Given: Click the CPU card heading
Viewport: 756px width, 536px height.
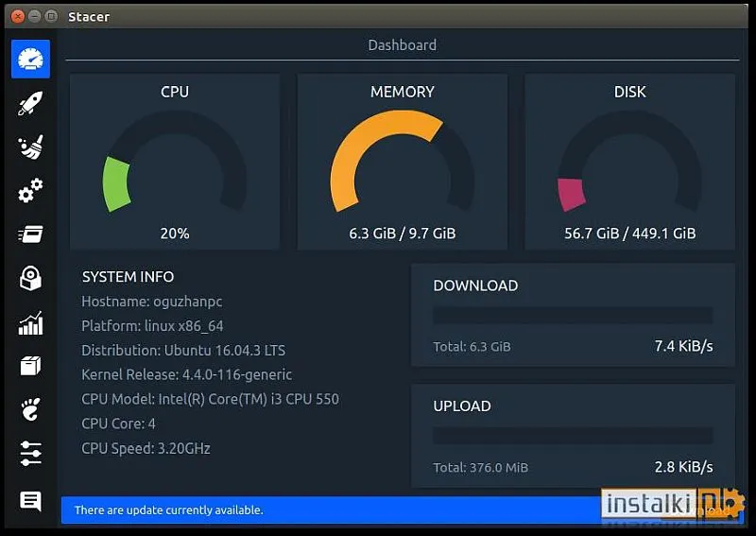Looking at the screenshot, I should 175,92.
